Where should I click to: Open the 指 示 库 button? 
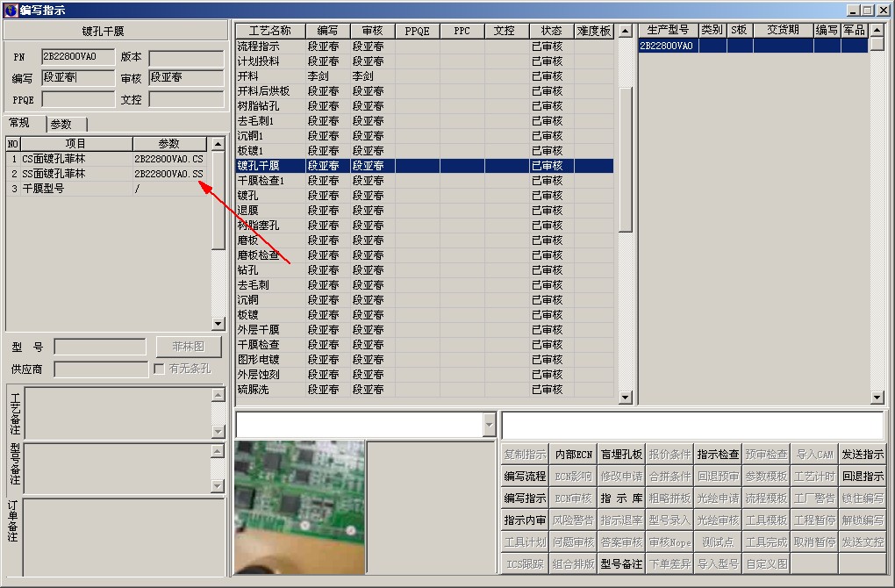[x=621, y=498]
